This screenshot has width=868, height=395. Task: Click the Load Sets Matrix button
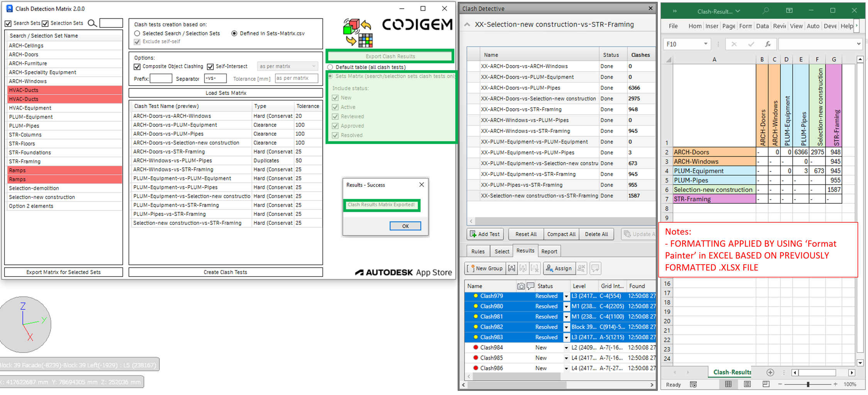[x=226, y=93]
